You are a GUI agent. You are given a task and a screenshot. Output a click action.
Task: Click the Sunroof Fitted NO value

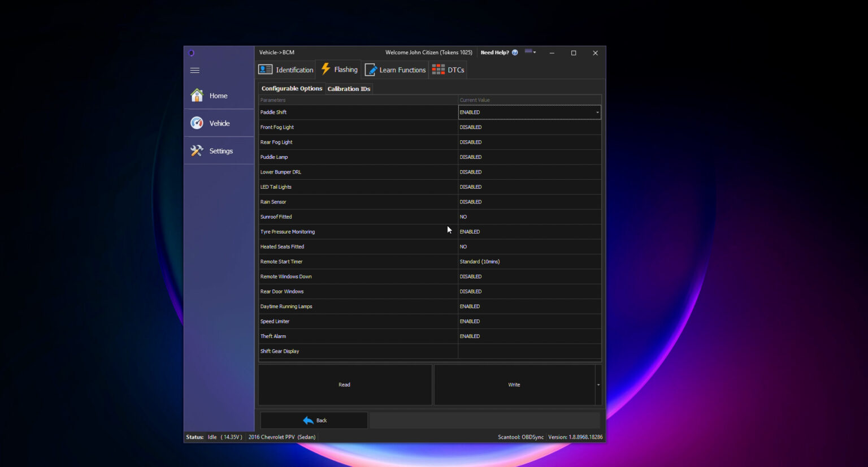[x=530, y=217]
